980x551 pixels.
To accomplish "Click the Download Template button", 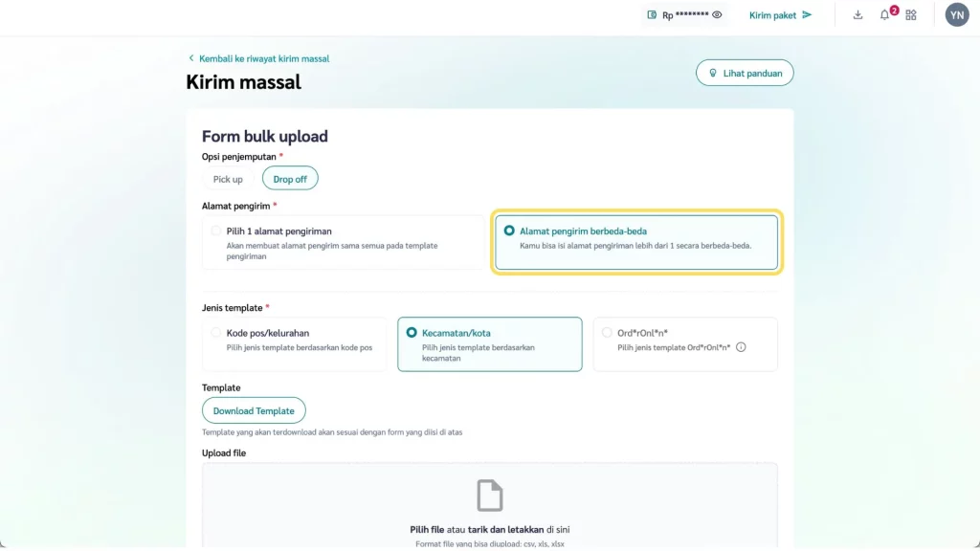I will tap(254, 410).
